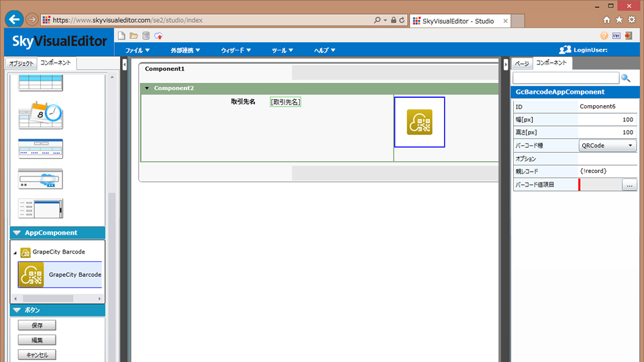Viewport: 644px width, 362px height.
Task: Click the キャンセル button
Action: click(37, 355)
